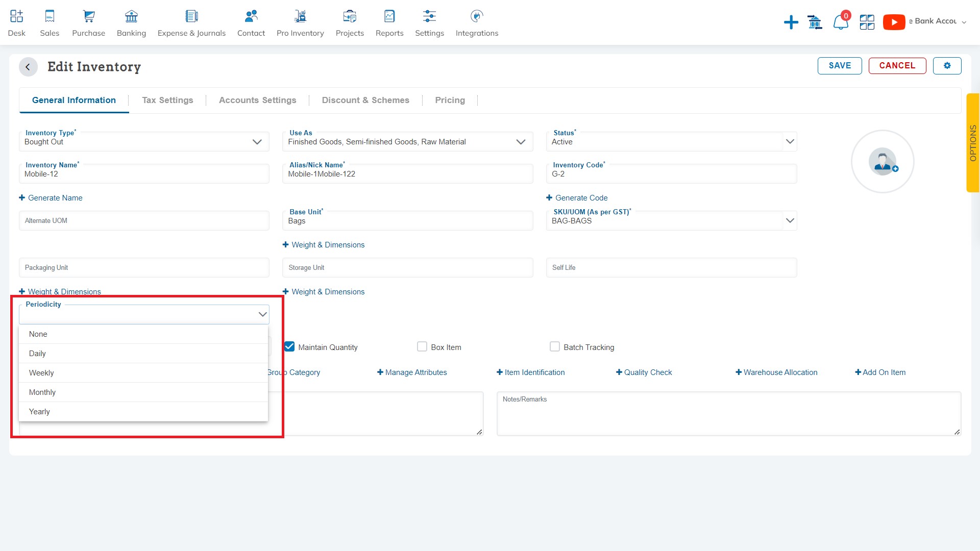
Task: Open the Group Category link
Action: (x=294, y=372)
